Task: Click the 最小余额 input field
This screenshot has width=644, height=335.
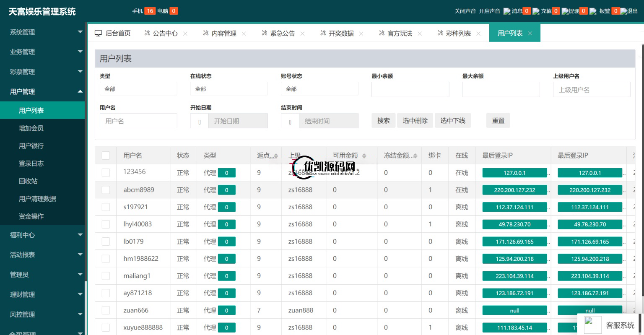Action: tap(410, 89)
